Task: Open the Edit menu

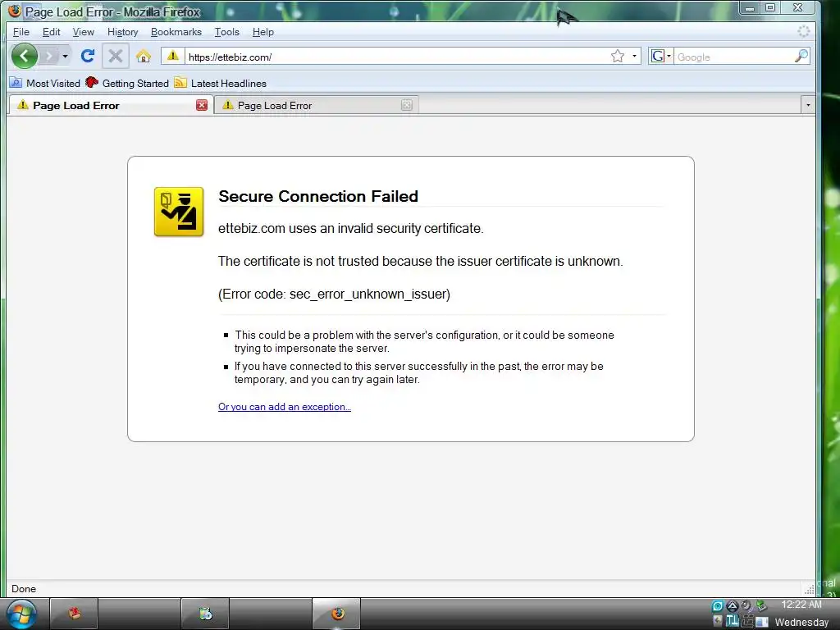Action: [x=52, y=32]
